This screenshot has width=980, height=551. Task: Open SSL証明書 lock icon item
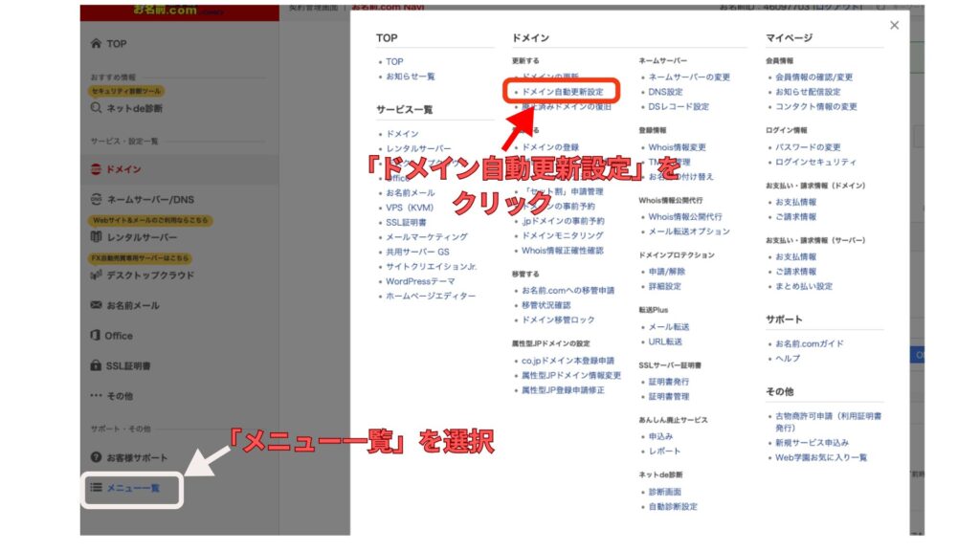click(x=96, y=365)
